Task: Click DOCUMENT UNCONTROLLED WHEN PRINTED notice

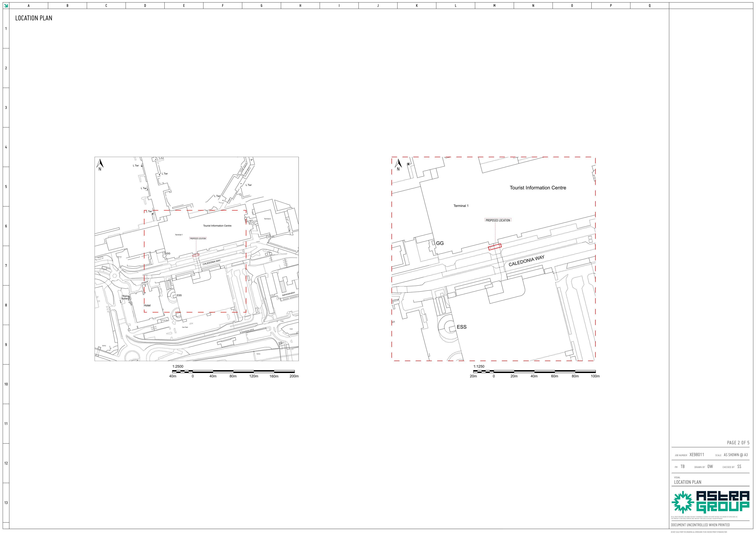Action: [x=700, y=525]
